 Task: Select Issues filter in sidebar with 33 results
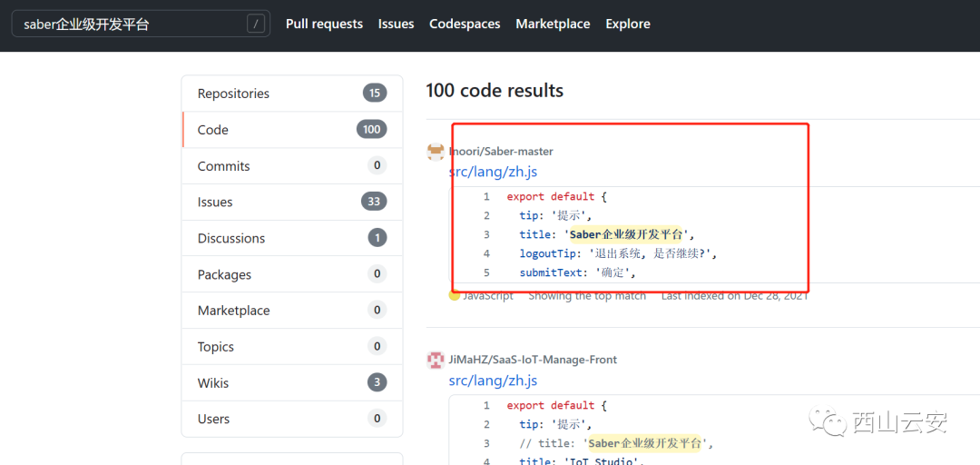tap(292, 203)
